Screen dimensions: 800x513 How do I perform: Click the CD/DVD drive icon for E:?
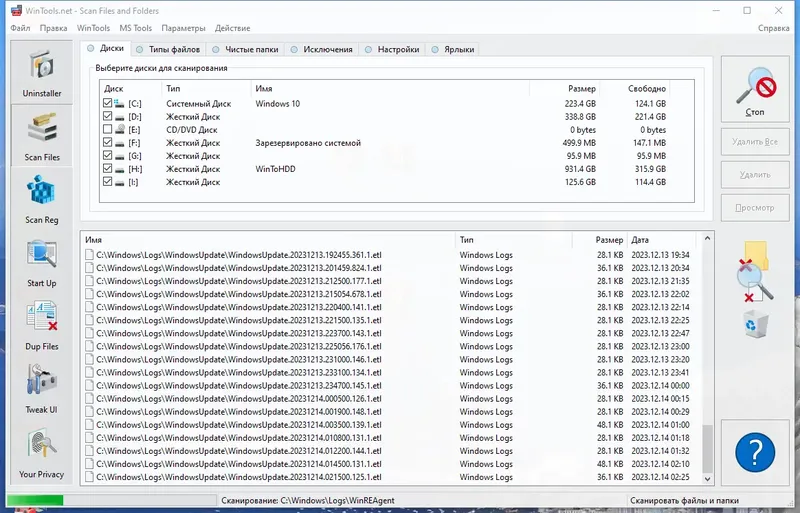(119, 130)
